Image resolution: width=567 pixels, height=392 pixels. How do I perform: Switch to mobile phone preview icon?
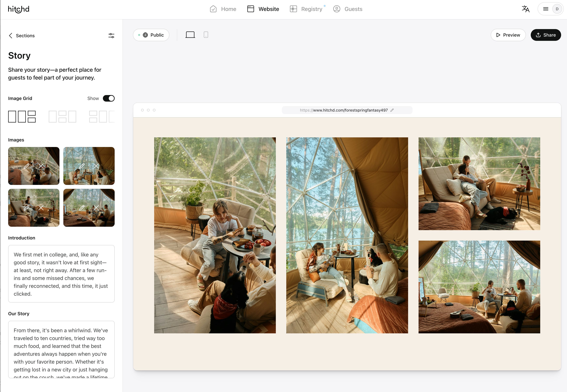[x=206, y=35]
